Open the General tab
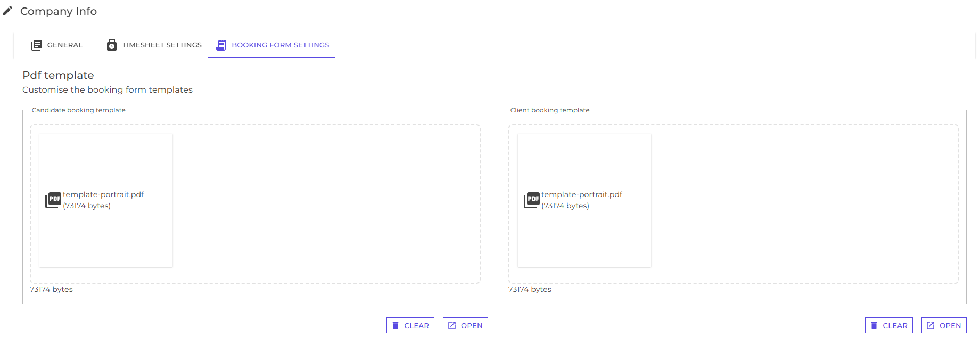This screenshot has width=980, height=343. coord(57,45)
